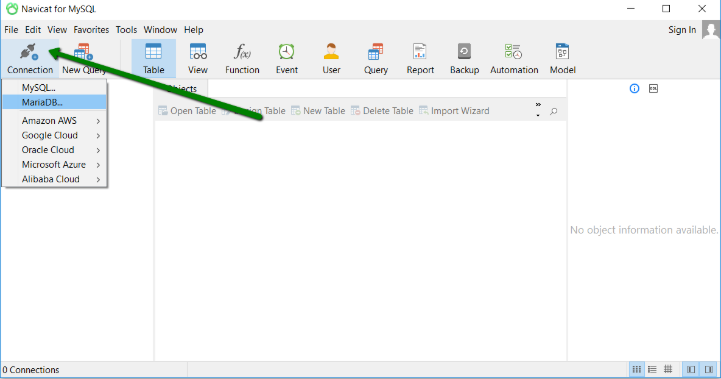Screen dimensions: 721x379
Task: Select the Event clock icon
Action: point(286,52)
